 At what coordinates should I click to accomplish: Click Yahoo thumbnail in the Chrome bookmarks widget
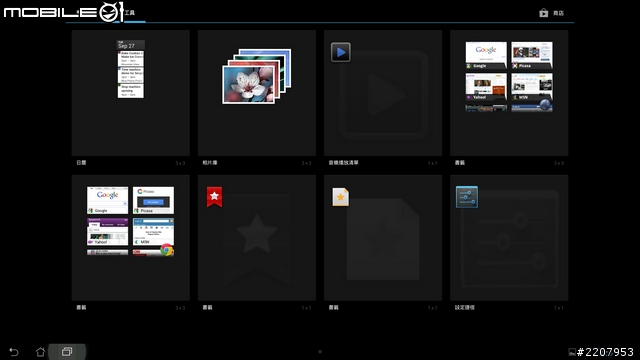point(107,231)
